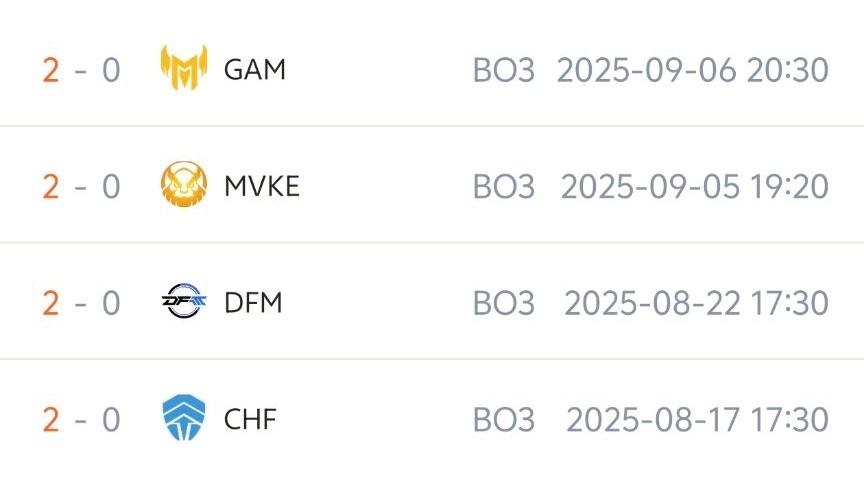Open the match dated 2025-08-22 17:30

(x=697, y=302)
